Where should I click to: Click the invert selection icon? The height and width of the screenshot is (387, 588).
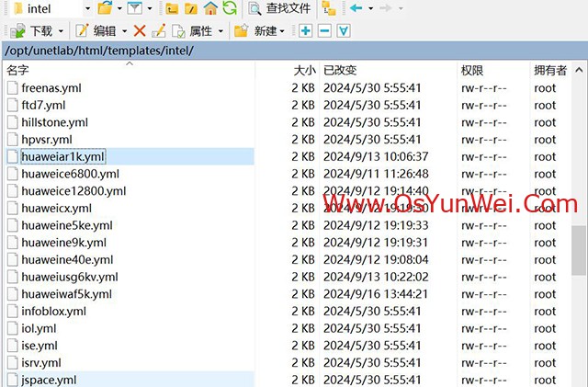[344, 30]
